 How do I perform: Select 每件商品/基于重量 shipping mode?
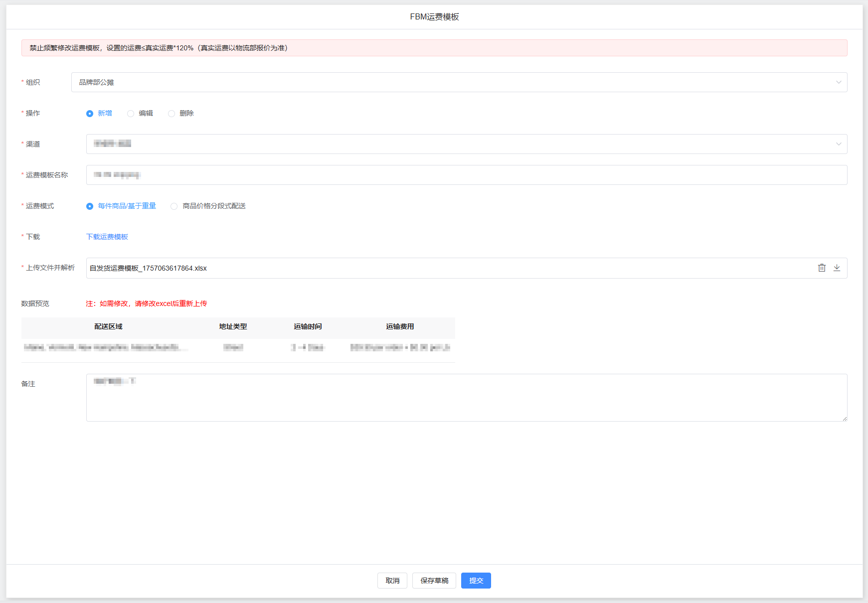tap(90, 206)
